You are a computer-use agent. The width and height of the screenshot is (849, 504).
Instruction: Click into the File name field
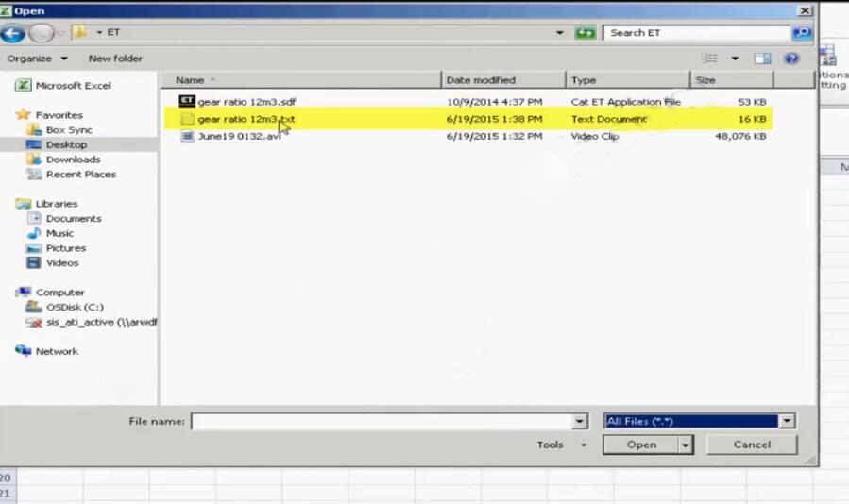click(x=382, y=421)
